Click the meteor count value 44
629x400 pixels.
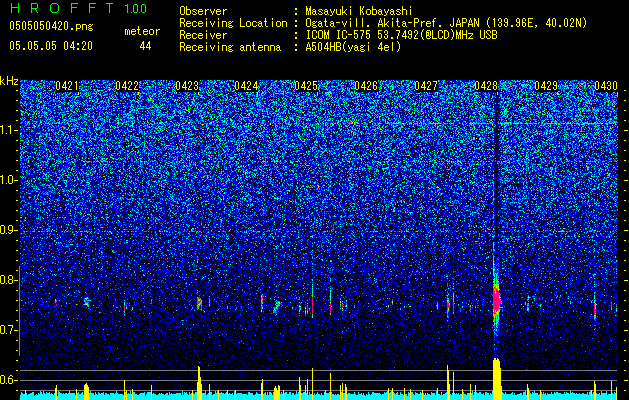[145, 46]
